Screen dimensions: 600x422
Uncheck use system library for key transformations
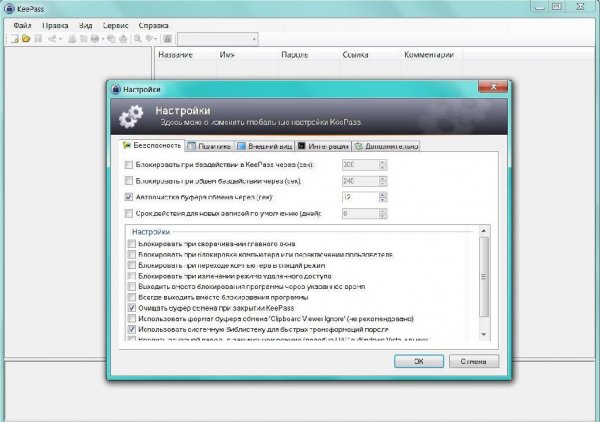tap(132, 329)
